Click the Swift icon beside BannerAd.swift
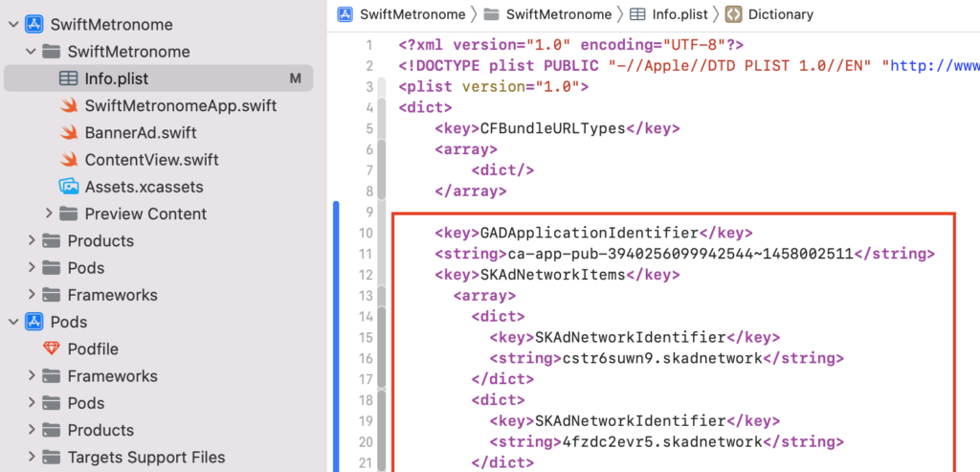Image resolution: width=980 pixels, height=472 pixels. [68, 132]
